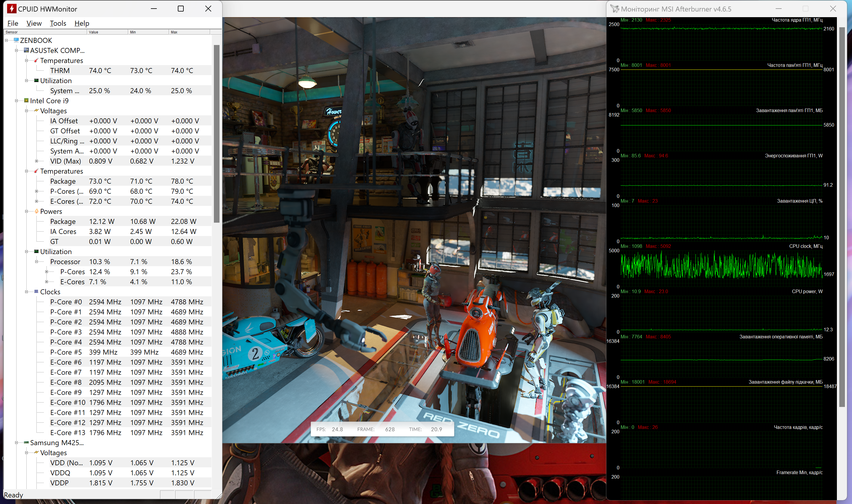Click the ZENBOOK computer icon
Viewport: 852px width, 504px height.
(x=16, y=40)
